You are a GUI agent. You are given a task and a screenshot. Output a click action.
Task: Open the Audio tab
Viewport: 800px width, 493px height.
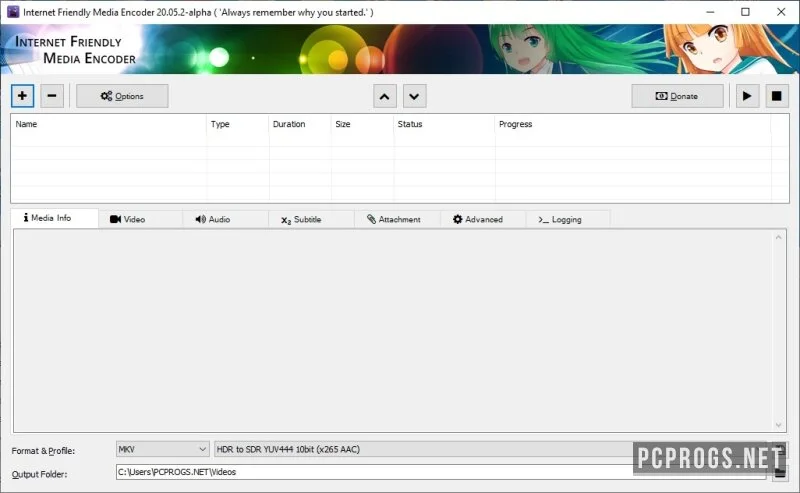pos(225,219)
